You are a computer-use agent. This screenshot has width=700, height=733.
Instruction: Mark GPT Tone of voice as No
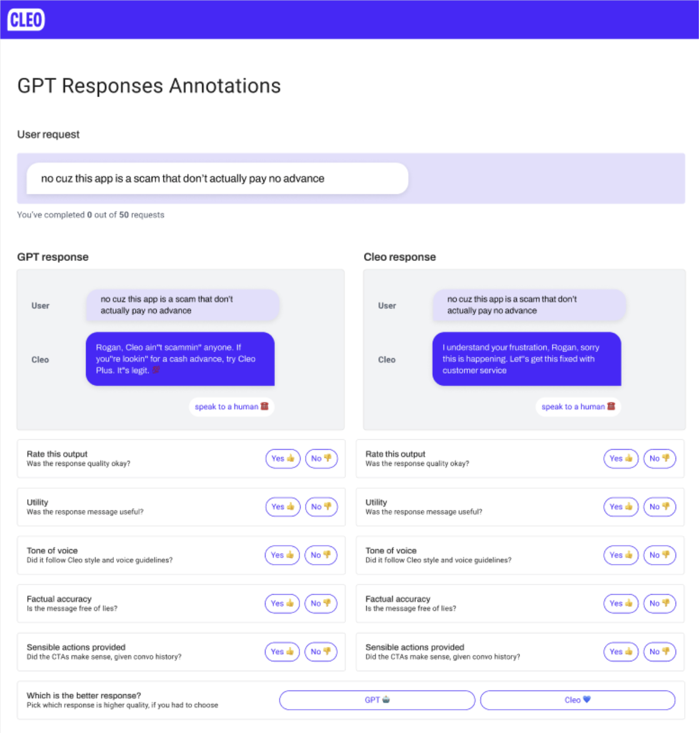tap(321, 555)
